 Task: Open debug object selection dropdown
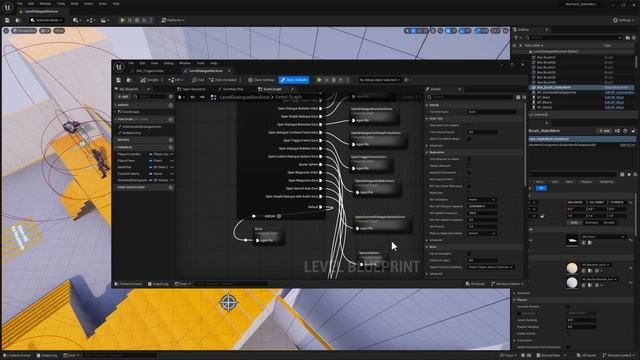coord(380,80)
